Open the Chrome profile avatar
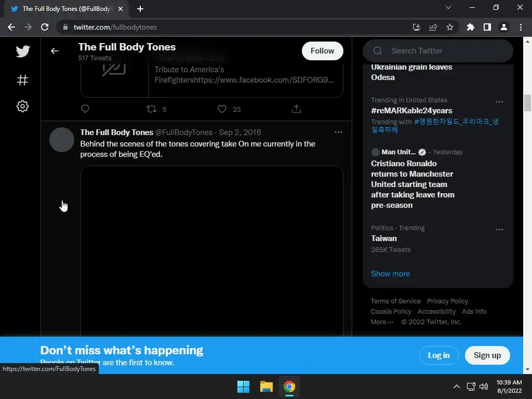Image resolution: width=532 pixels, height=399 pixels. pyautogui.click(x=504, y=27)
